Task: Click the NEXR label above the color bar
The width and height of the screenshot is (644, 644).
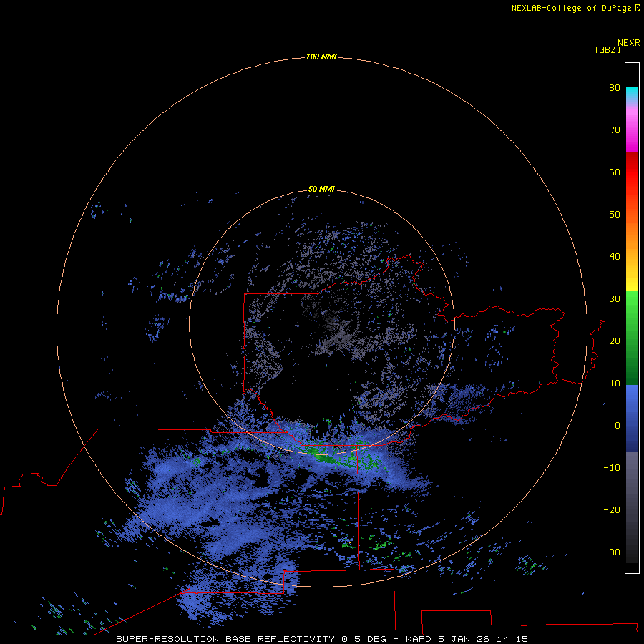Action: [x=628, y=43]
